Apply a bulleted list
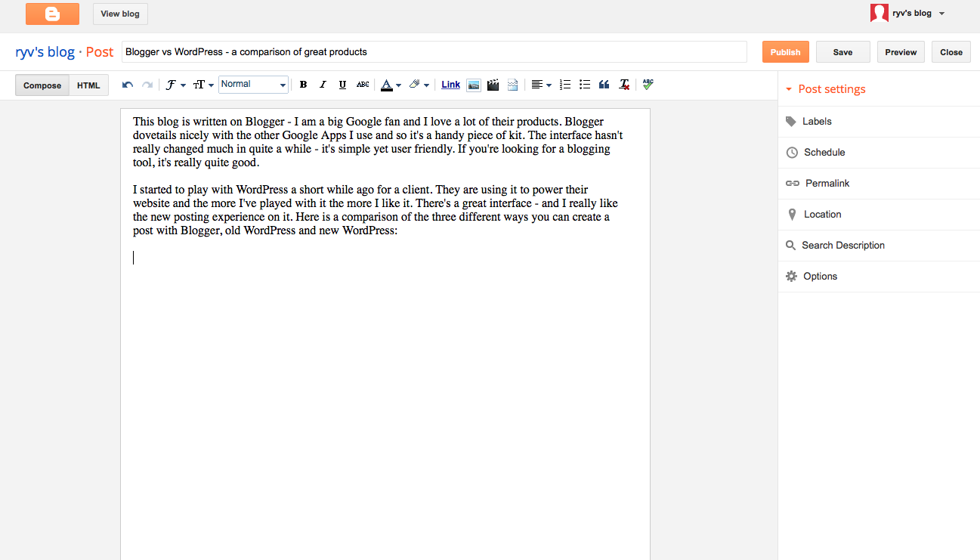The image size is (980, 560). 585,85
